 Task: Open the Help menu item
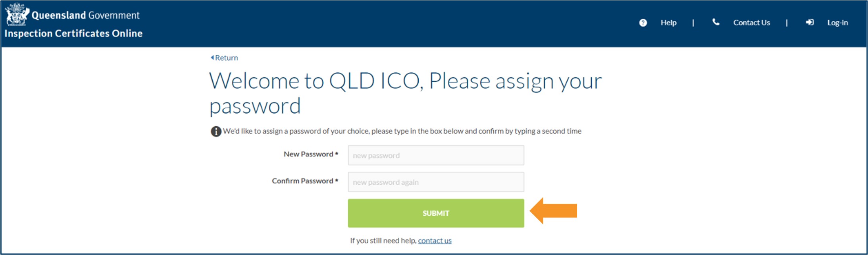tap(668, 23)
